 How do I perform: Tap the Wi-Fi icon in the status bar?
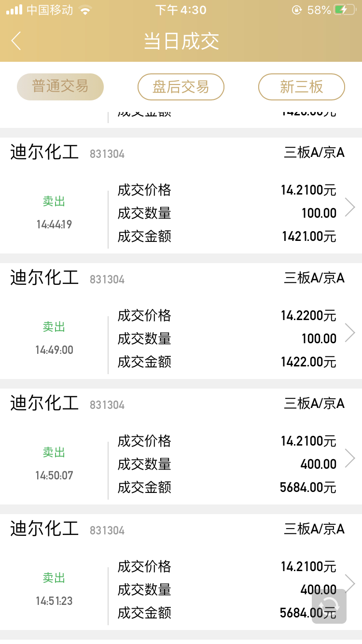pos(85,10)
